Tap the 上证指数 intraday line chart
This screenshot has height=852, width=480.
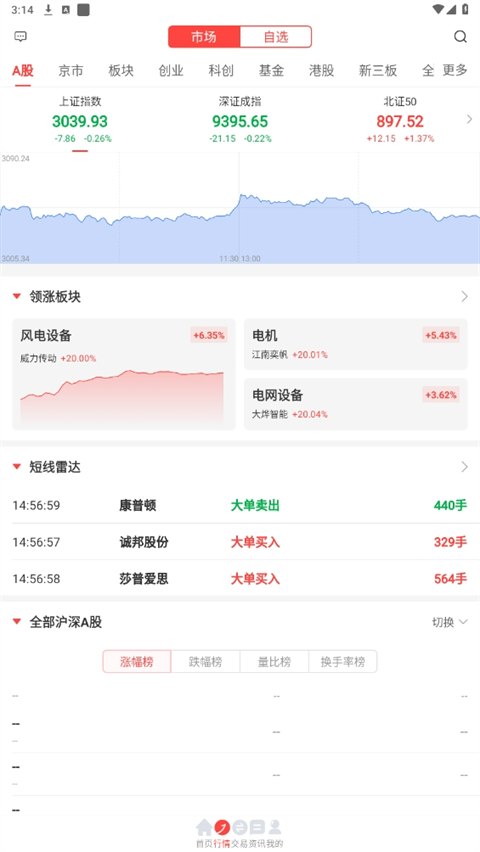point(240,208)
